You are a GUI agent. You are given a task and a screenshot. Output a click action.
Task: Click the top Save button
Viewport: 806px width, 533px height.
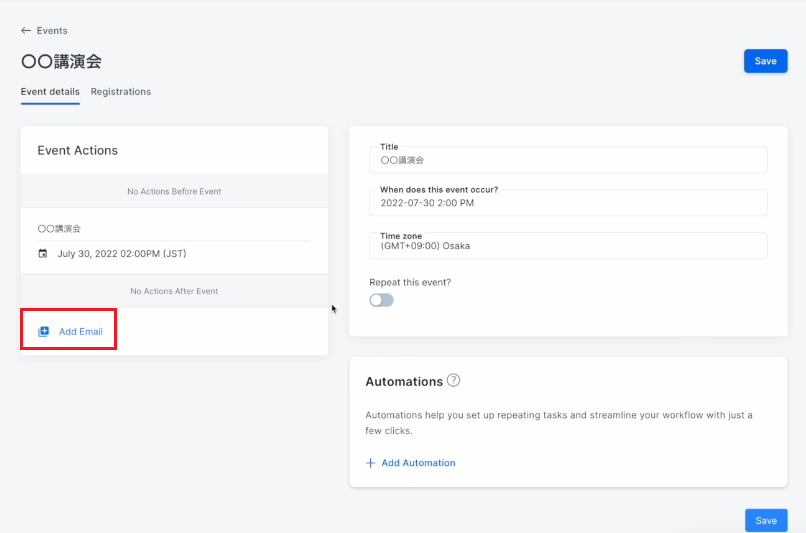[x=765, y=61]
